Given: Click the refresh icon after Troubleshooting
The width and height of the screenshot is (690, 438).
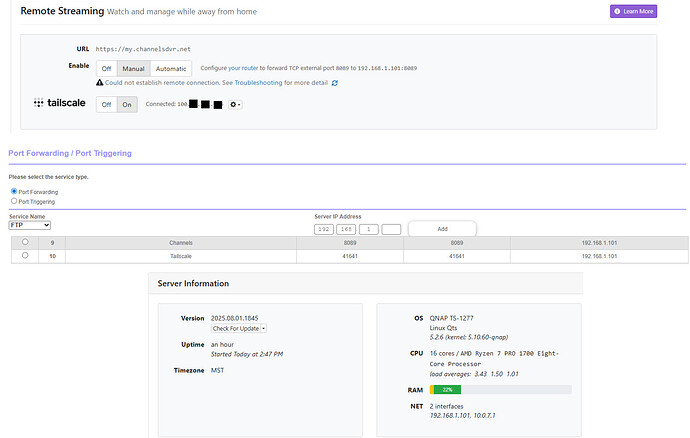Looking at the screenshot, I should tap(334, 83).
